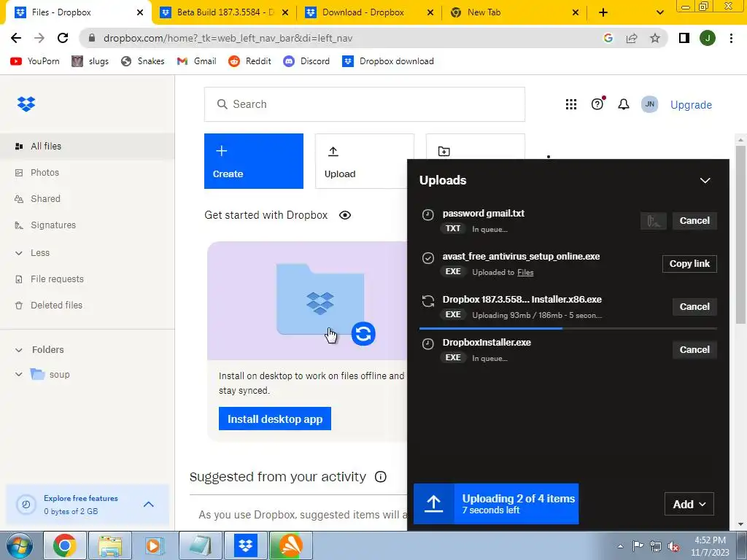Open the Add dropdown in Uploads
The width and height of the screenshot is (747, 560).
(689, 505)
